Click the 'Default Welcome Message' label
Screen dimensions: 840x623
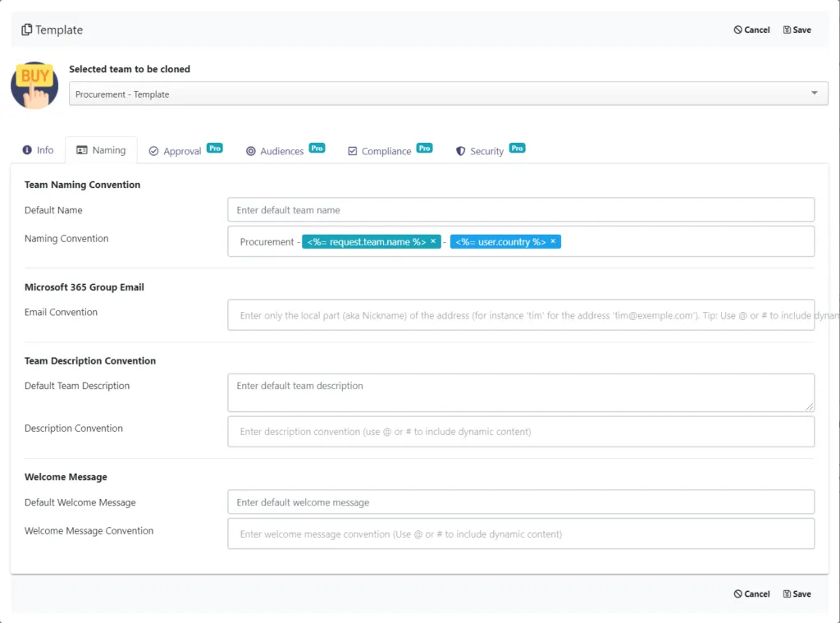click(80, 502)
